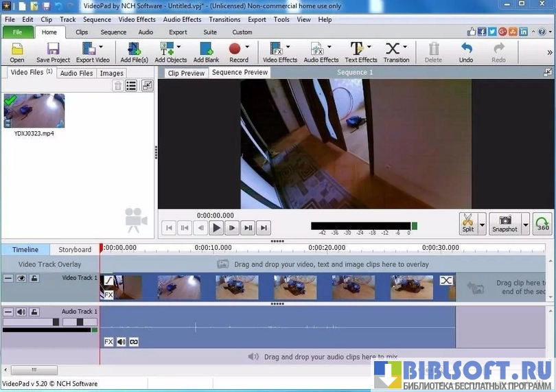Take a Snapshot of the preview
The image size is (556, 392).
point(505,223)
